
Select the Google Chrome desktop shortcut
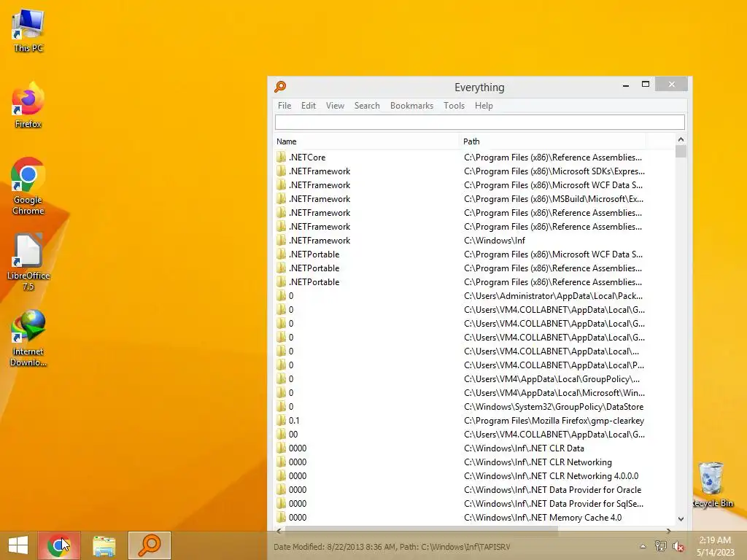point(28,186)
